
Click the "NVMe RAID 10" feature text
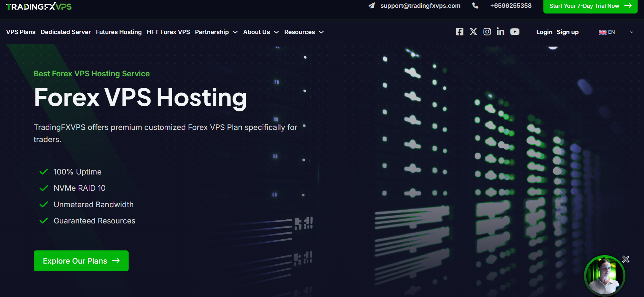[x=80, y=188]
